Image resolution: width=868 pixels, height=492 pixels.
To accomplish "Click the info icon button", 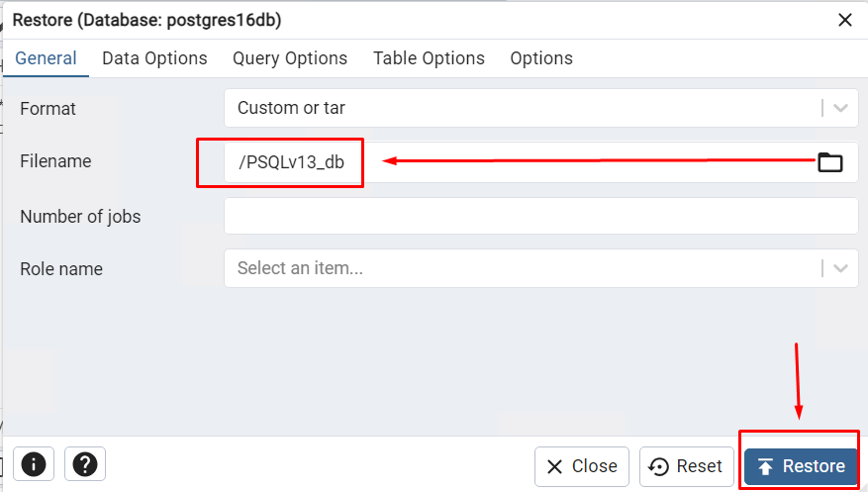I will tap(34, 463).
